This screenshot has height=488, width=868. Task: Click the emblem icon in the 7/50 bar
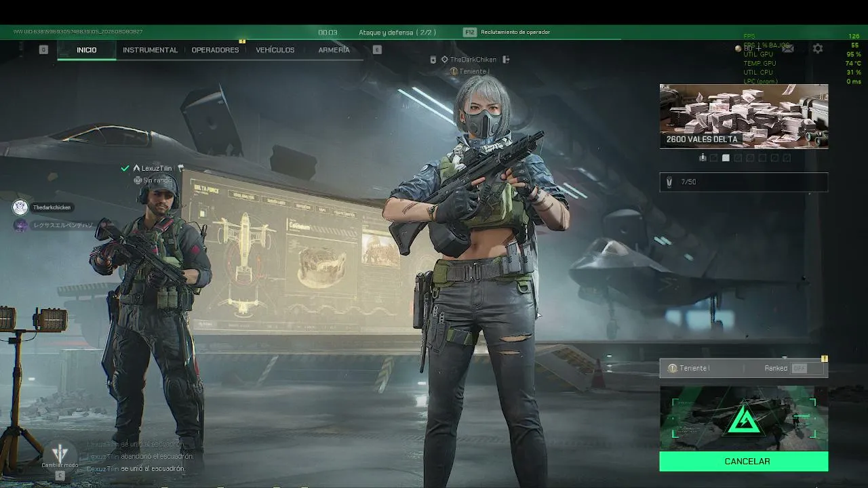coord(669,182)
